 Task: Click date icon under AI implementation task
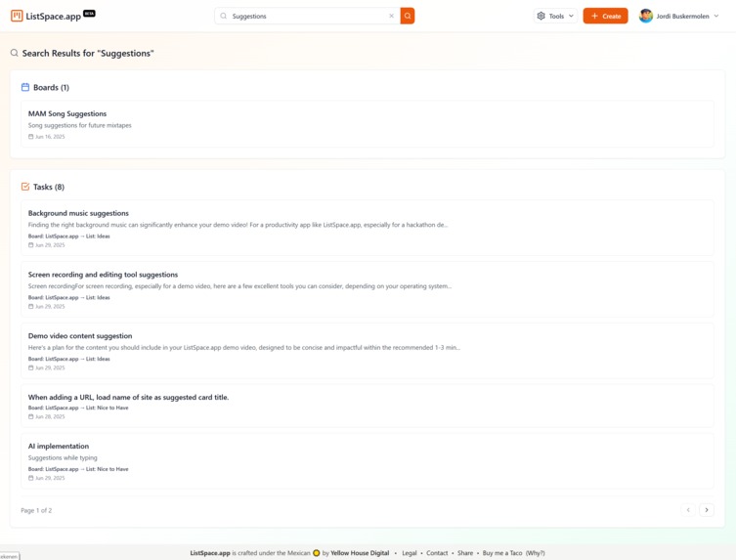31,478
